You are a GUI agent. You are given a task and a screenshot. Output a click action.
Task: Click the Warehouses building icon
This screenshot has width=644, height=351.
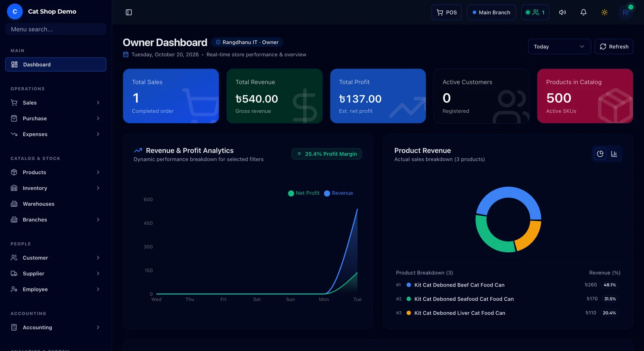(14, 204)
